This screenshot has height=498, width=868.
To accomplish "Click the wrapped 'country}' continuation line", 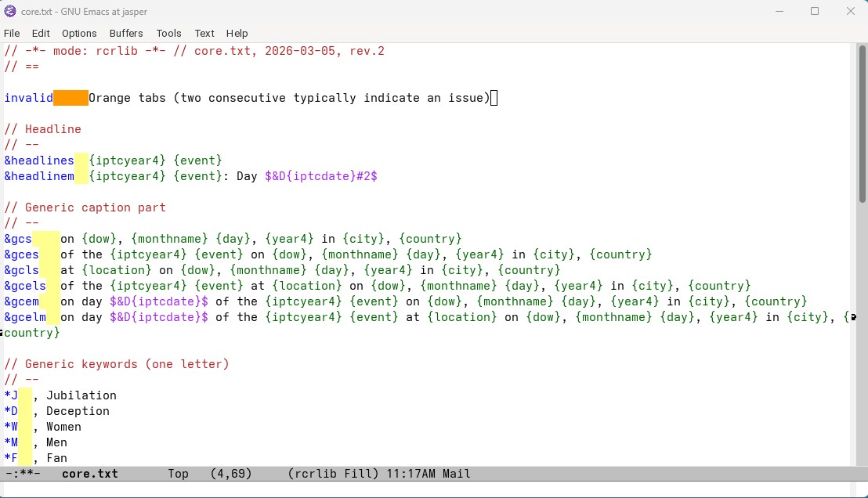I will pos(31,333).
